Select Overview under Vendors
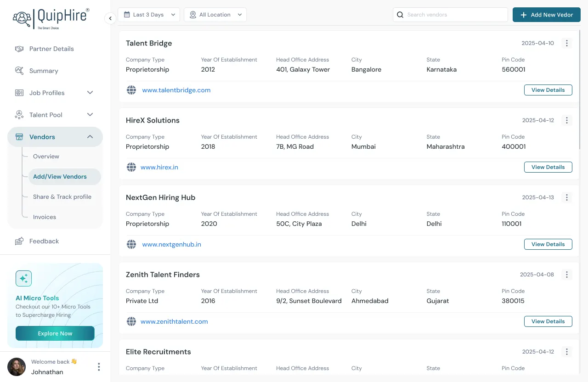Screen dimensions: 588x382 [x=46, y=157]
